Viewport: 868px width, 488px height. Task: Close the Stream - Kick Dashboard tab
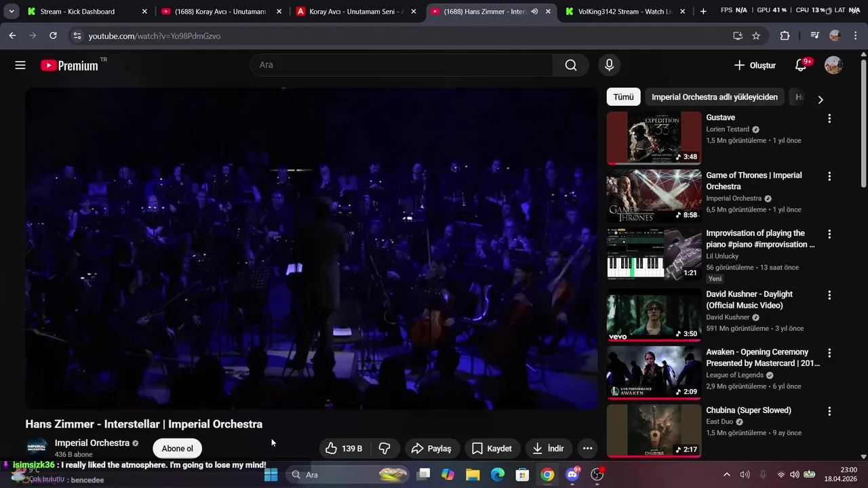[144, 12]
